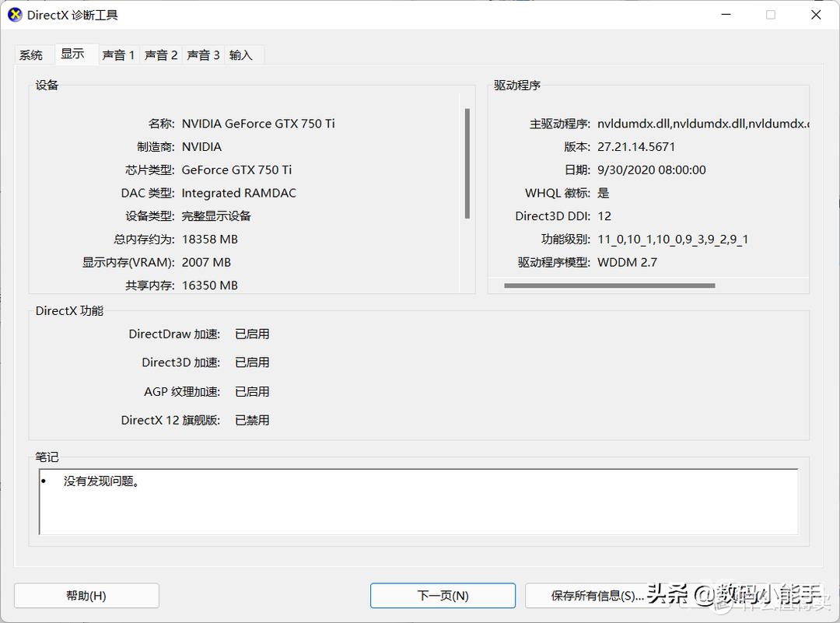Open the 声音 2 tab
This screenshot has height=623, width=840.
(x=161, y=55)
